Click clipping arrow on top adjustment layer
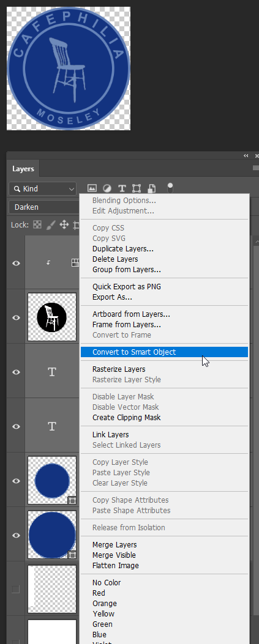This screenshot has width=259, height=644. tap(48, 262)
